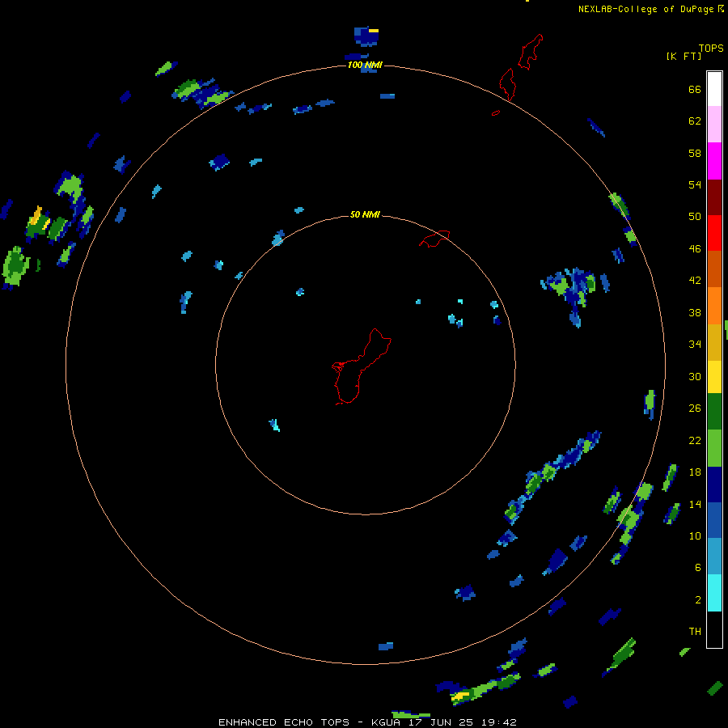Click the Saipan island outline at top
This screenshot has height=728, width=728.
tap(531, 52)
